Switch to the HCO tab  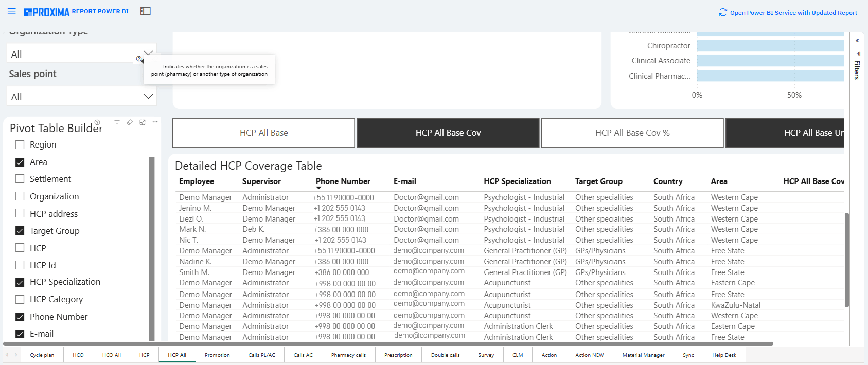[x=78, y=355]
